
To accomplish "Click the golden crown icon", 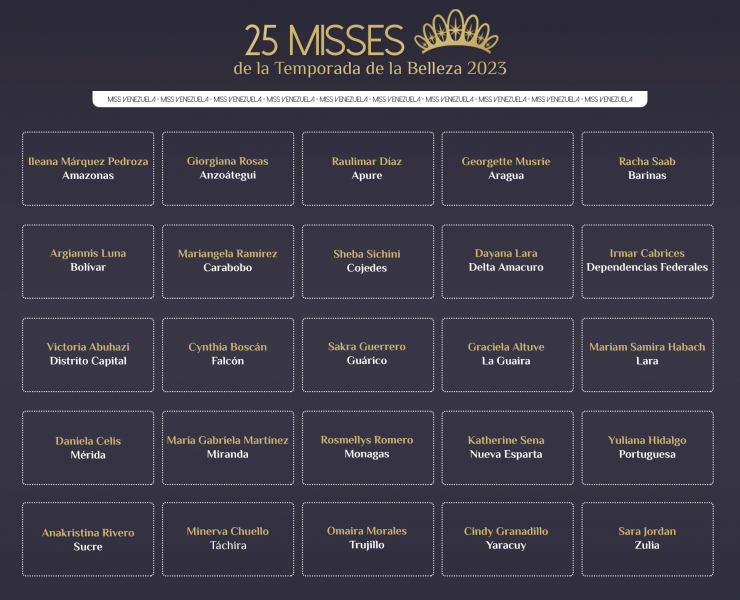I will point(456,31).
